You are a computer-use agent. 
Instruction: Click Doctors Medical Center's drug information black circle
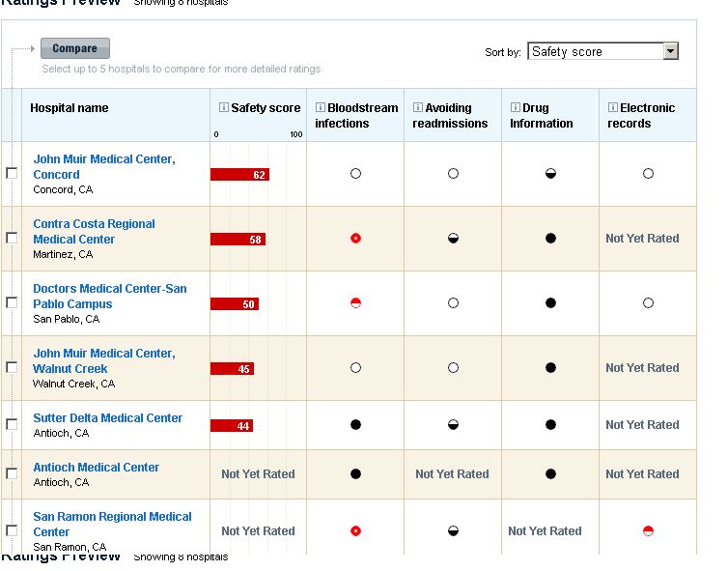coord(550,303)
